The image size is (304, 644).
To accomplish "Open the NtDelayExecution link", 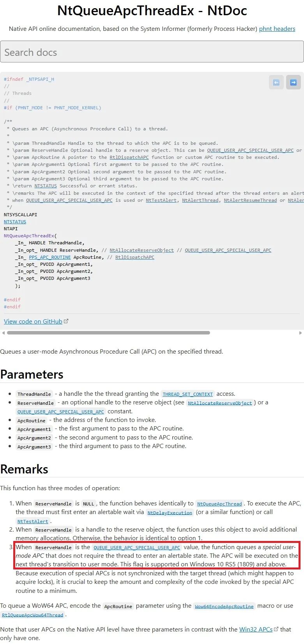I will (170, 512).
